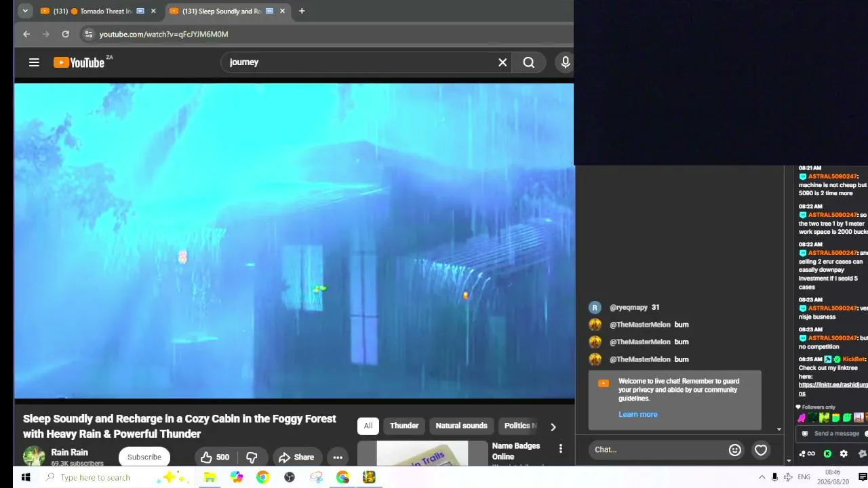Dislike the Cozy Cabin video

(252, 457)
